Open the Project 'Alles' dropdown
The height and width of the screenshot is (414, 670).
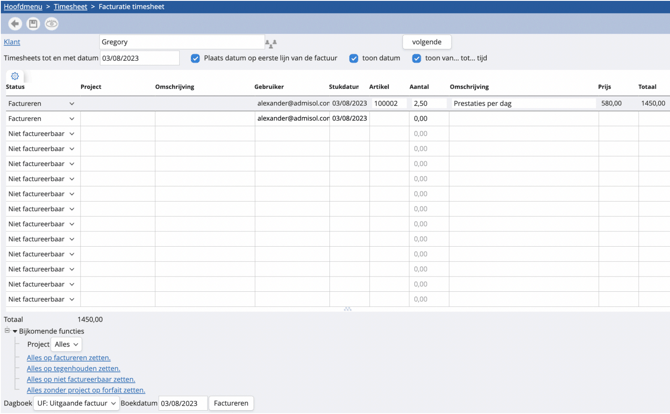(66, 344)
